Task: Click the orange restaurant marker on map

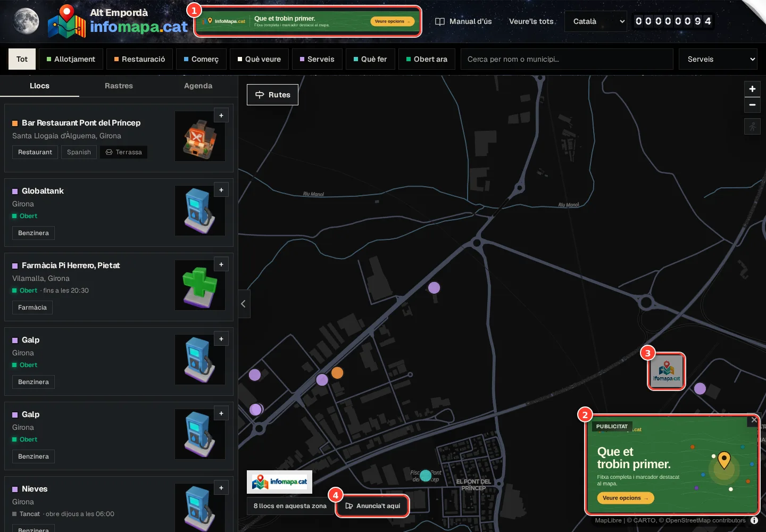Action: coord(337,373)
